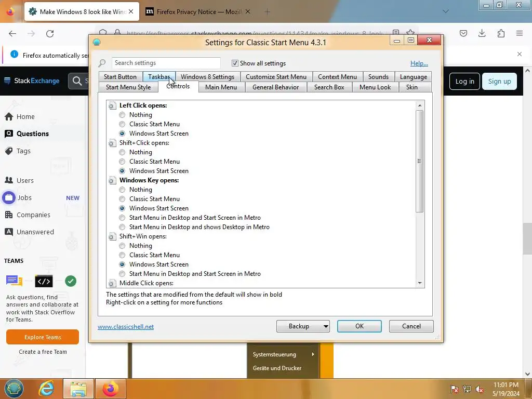The width and height of the screenshot is (532, 399).
Task: Switch to the Start Button tab
Action: pyautogui.click(x=120, y=77)
